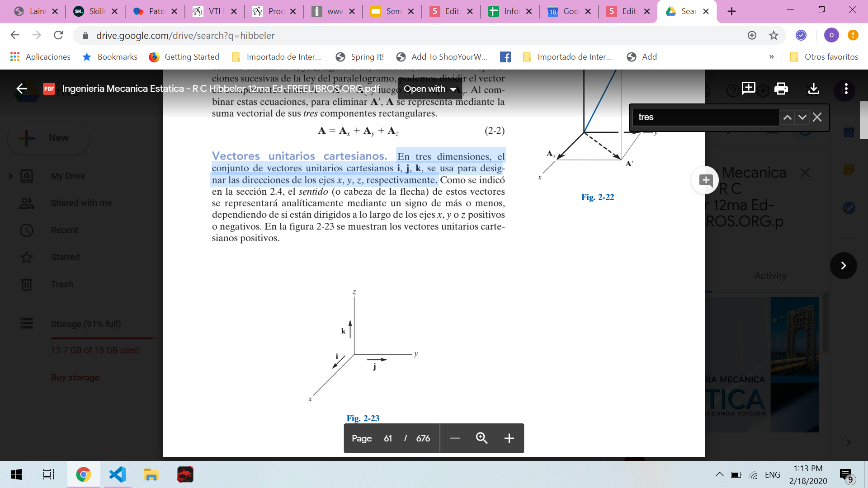Bookmark this page with the star icon
This screenshot has width=868, height=488.
(x=774, y=35)
